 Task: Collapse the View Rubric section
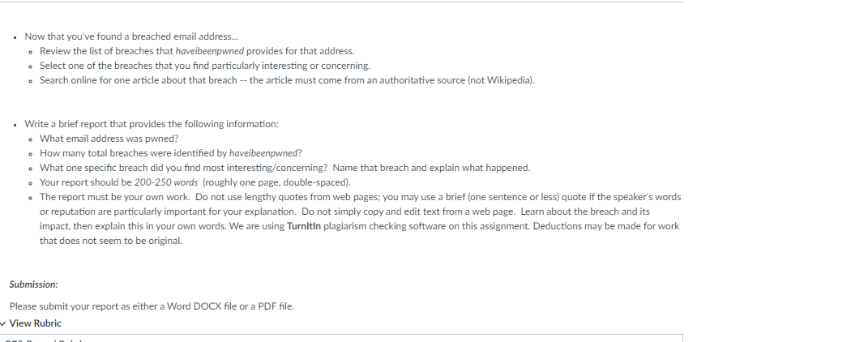[x=31, y=323]
